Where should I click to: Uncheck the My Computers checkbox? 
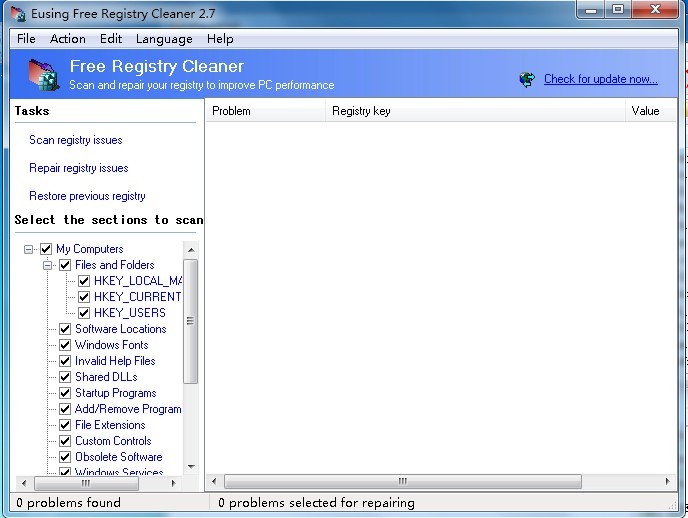point(45,249)
